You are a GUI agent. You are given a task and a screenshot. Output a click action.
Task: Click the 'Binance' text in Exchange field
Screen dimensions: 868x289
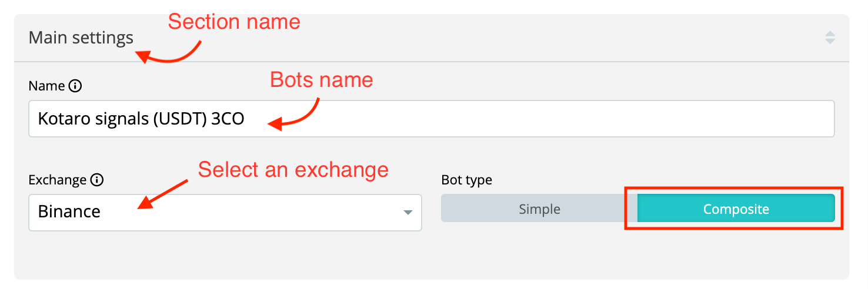click(69, 212)
